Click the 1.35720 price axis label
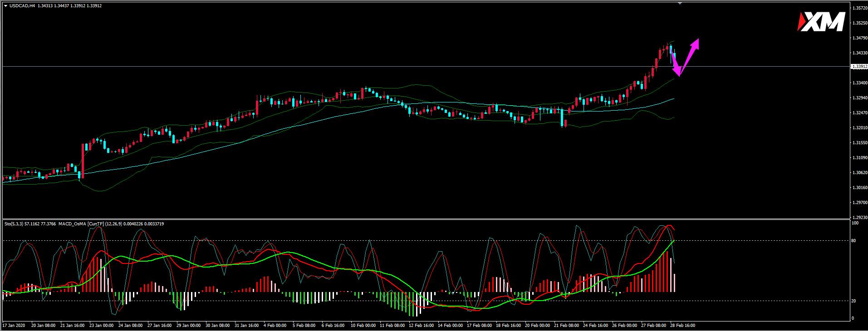 pos(860,8)
